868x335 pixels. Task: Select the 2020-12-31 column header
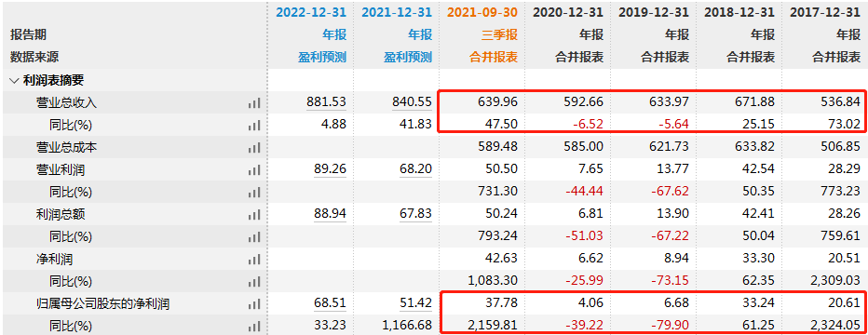pyautogui.click(x=568, y=13)
